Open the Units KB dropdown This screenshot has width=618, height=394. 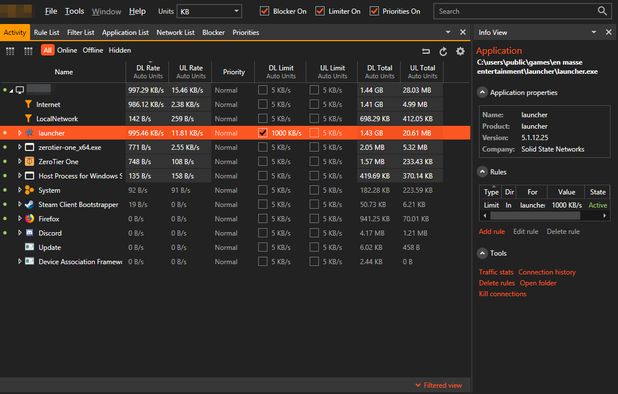coord(209,11)
